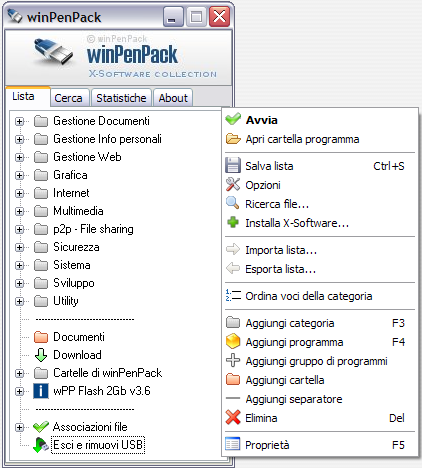Open the Statistiche tab

coord(121,98)
